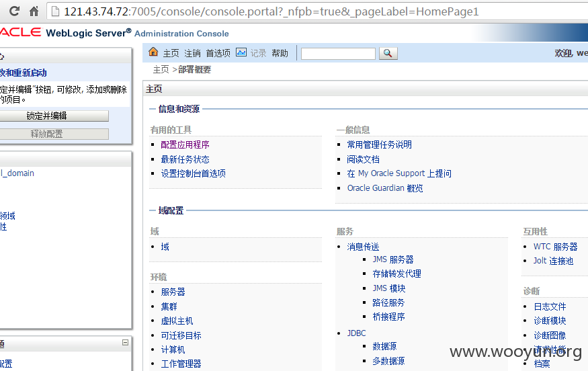Open 路径服务 link
Viewport: 588px width, 371px height.
tap(388, 302)
